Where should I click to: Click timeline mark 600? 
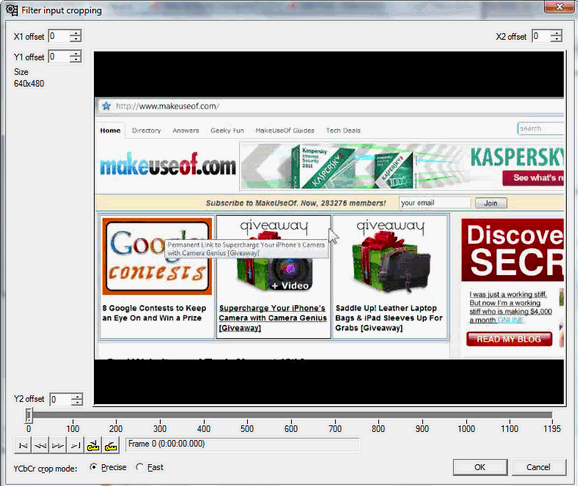291,428
